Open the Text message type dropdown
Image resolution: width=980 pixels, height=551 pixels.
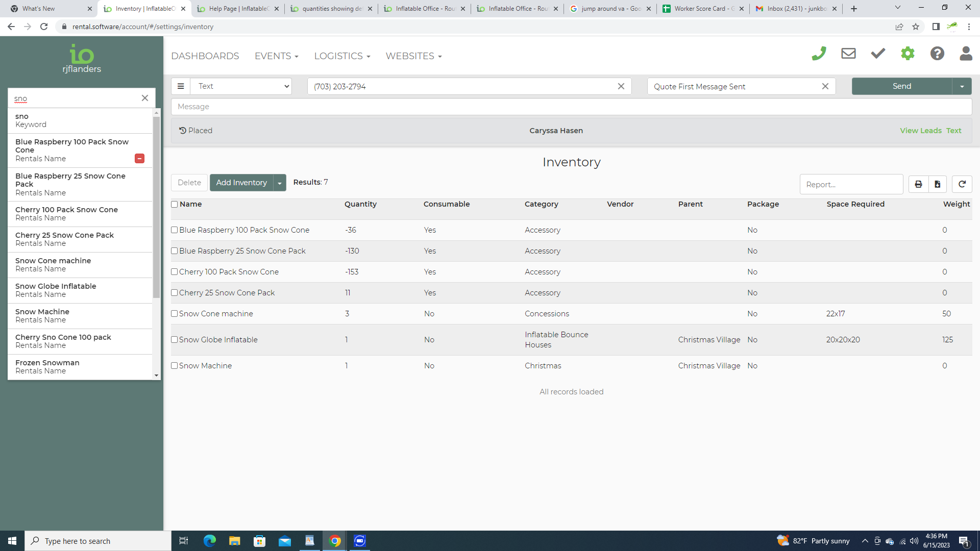tap(241, 86)
